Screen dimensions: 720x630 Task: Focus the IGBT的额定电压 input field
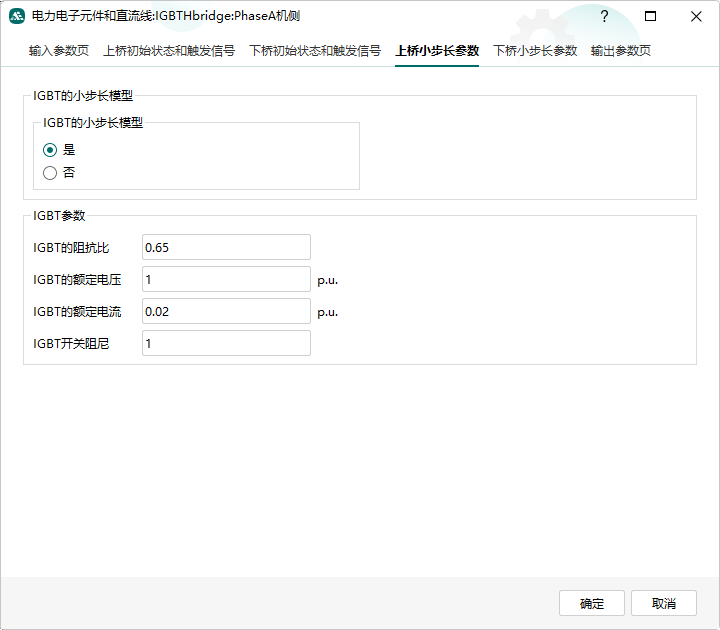[226, 279]
